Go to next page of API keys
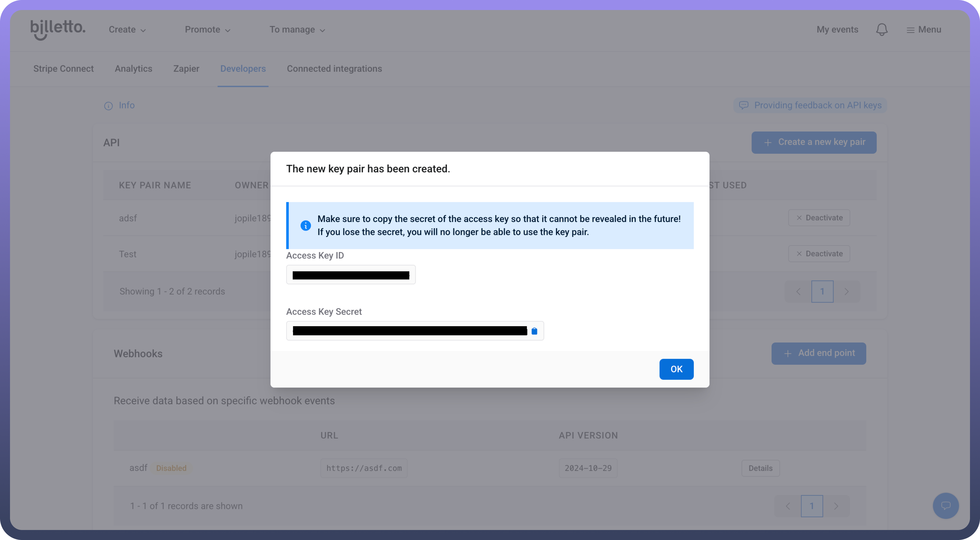 pyautogui.click(x=846, y=291)
